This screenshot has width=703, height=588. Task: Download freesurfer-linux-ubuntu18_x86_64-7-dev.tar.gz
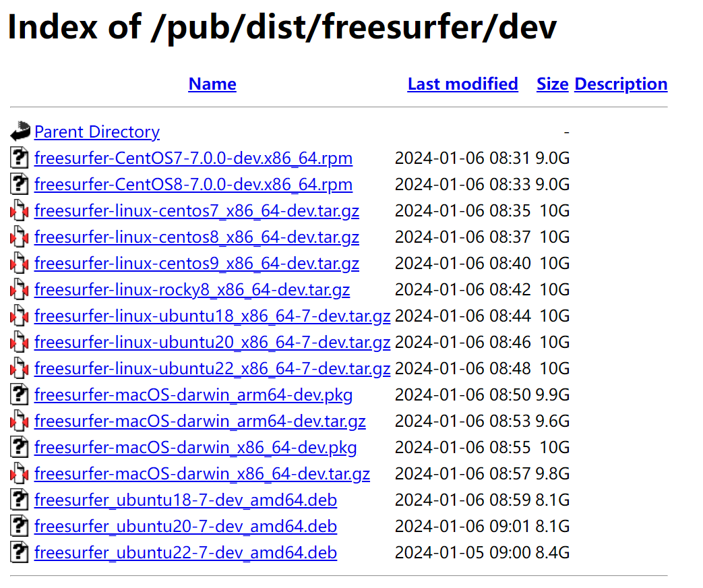[212, 316]
